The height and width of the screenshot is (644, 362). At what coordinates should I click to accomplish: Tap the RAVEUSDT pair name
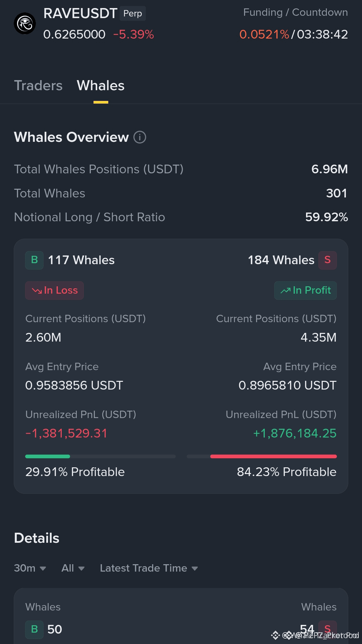click(80, 13)
